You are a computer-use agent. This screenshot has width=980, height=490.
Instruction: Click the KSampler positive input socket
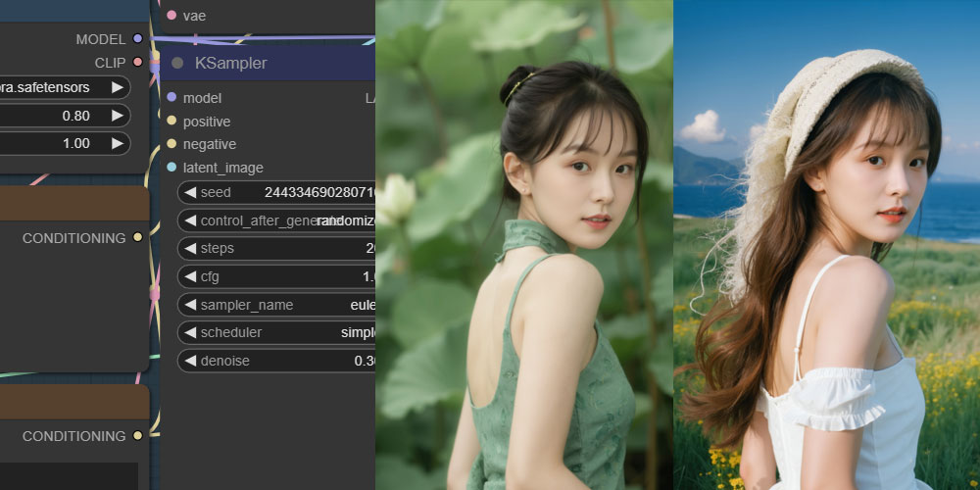[x=171, y=121]
